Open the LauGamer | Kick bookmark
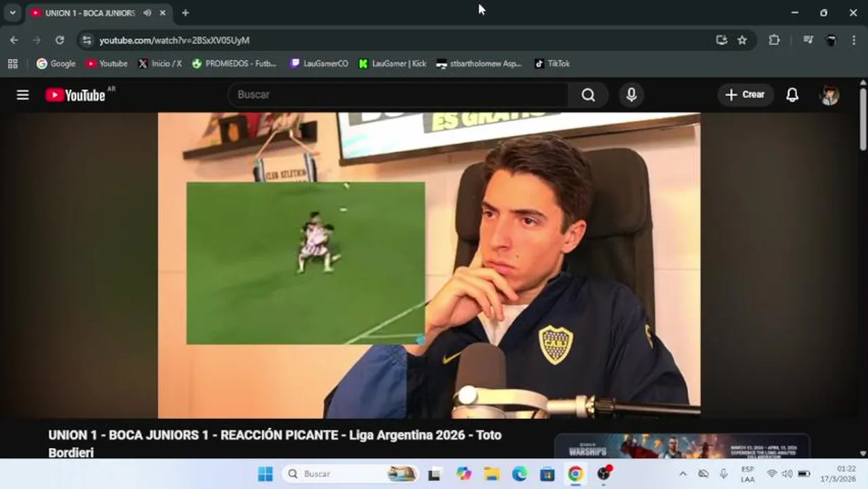 pos(393,64)
